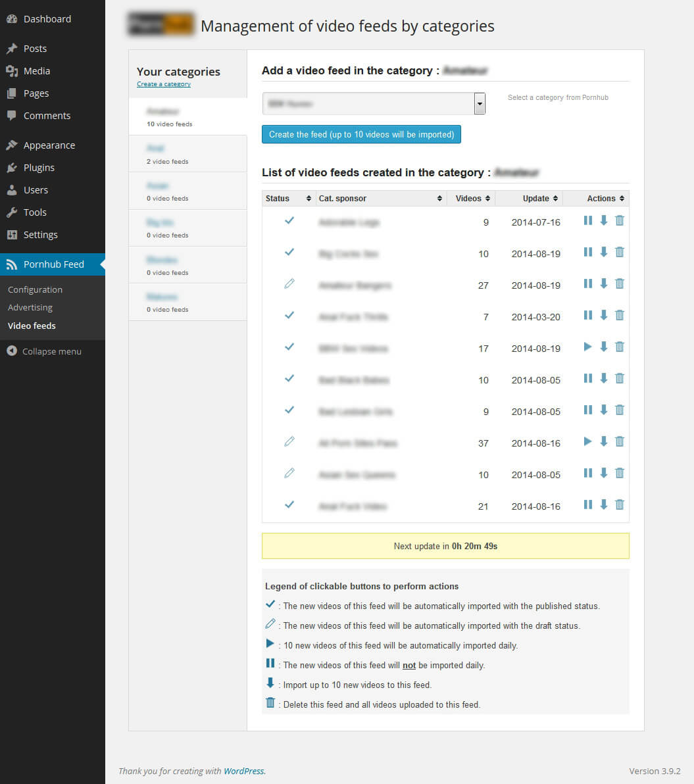Screen dimensions: 694x784
Task: Toggle published checkmark on the 17-video feed
Action: 289,347
